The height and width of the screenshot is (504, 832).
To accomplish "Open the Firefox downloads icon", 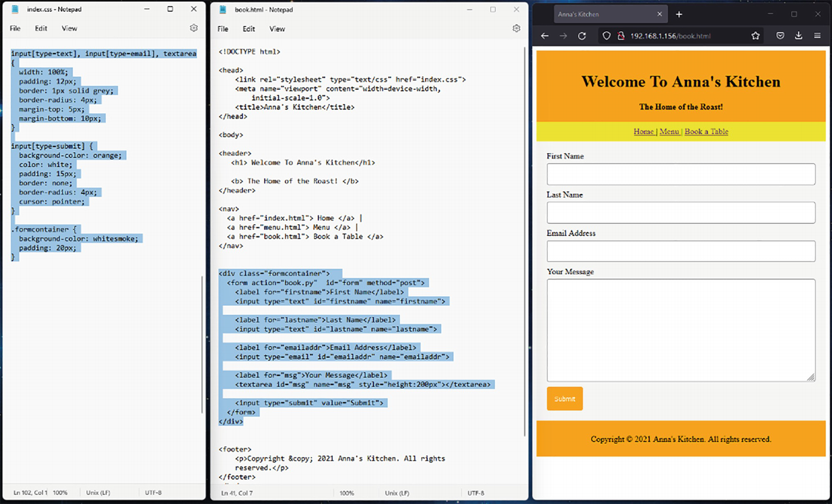I will pos(799,36).
